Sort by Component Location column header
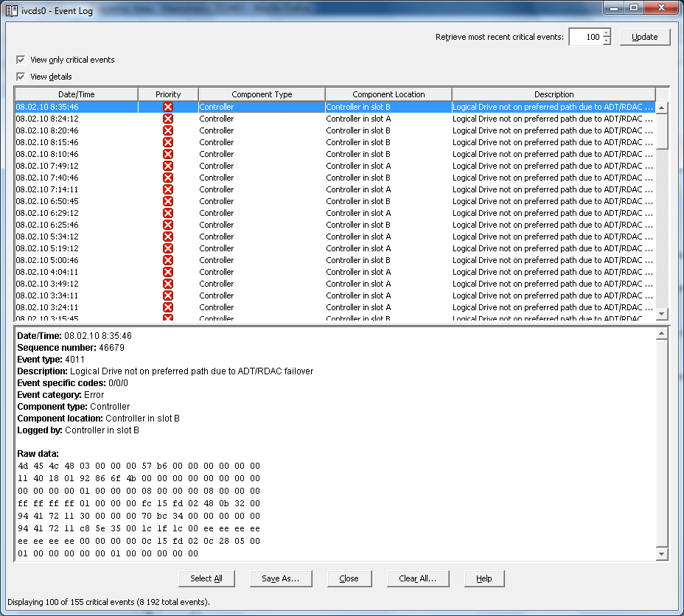The height and width of the screenshot is (616, 684). coord(388,94)
